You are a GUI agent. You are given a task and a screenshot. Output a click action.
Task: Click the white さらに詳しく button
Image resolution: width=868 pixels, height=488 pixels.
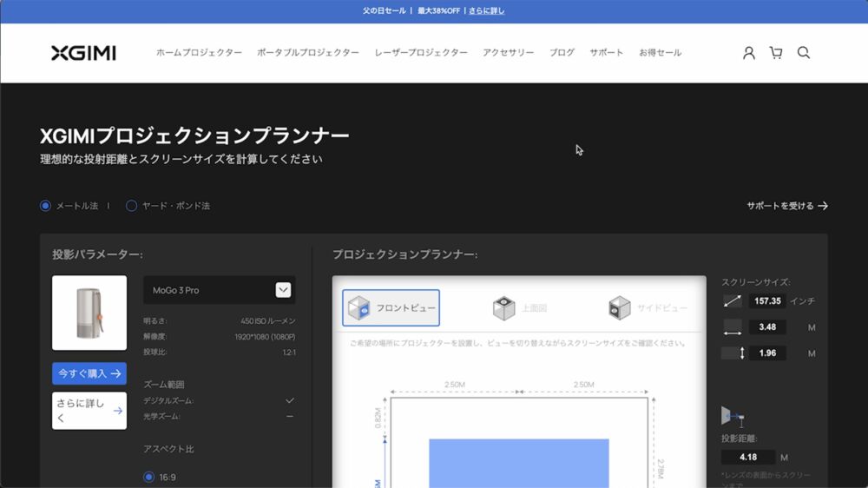[89, 411]
